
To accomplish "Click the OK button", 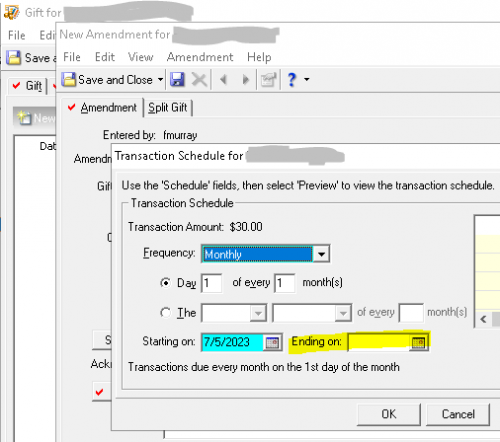I will [x=389, y=414].
